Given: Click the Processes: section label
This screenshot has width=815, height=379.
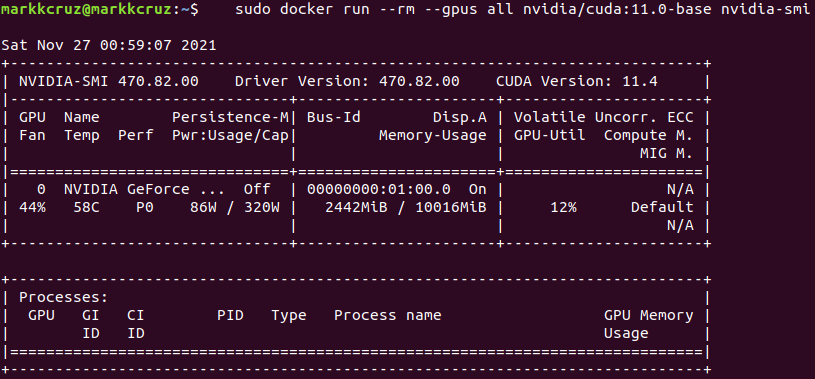Looking at the screenshot, I should 63,298.
